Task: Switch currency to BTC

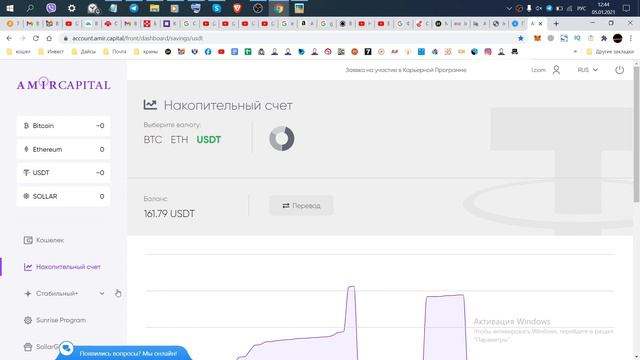Action: pos(153,140)
